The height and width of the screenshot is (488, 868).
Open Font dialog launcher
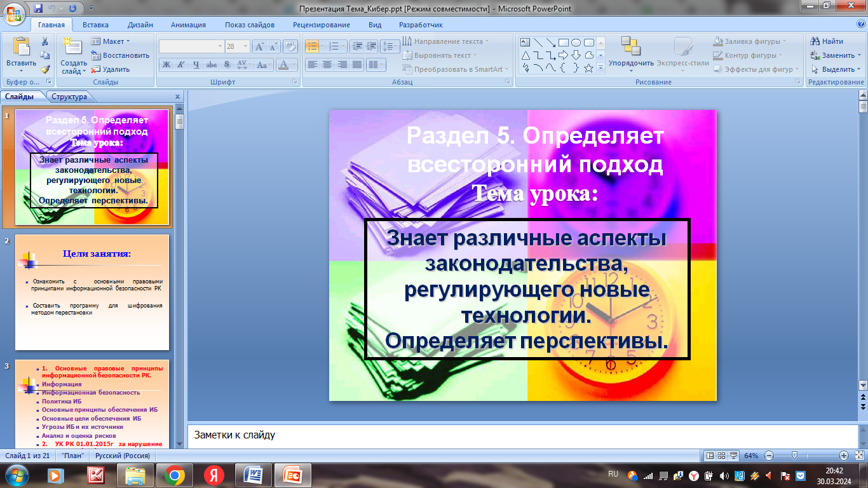point(295,82)
